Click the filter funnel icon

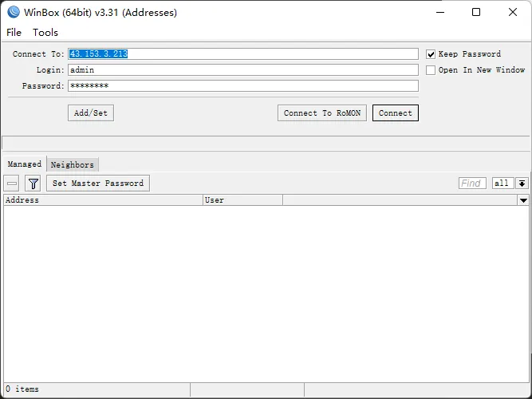pos(33,184)
